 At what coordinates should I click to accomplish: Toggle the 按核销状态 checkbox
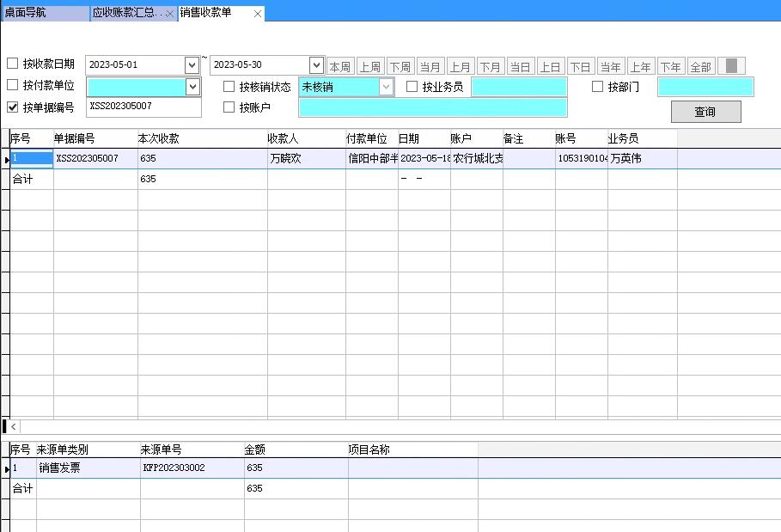click(x=229, y=87)
